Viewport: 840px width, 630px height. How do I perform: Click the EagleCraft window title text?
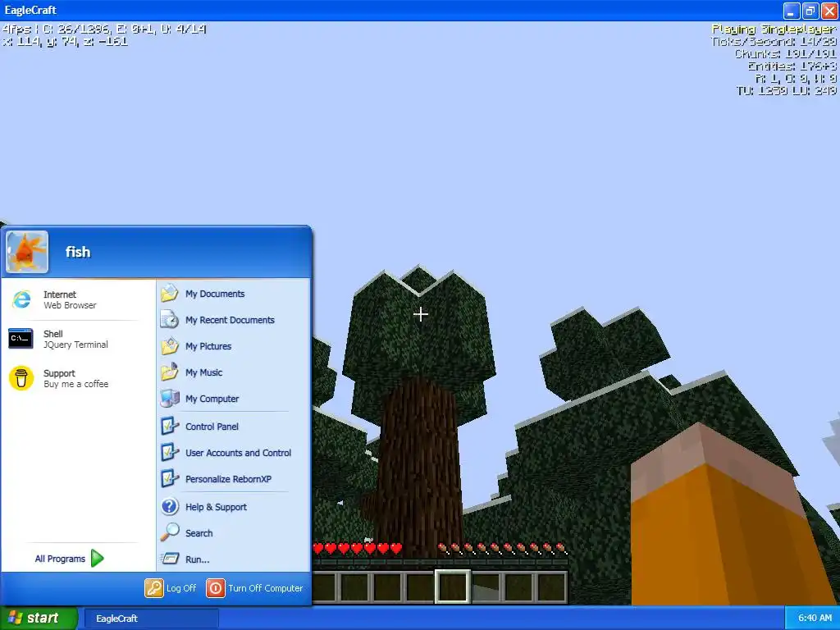tap(30, 10)
